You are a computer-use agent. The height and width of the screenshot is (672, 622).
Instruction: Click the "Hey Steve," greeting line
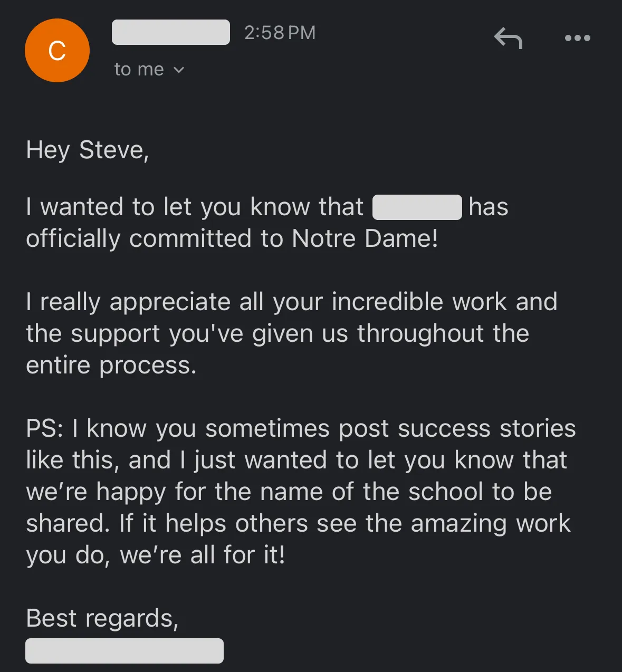coord(88,150)
